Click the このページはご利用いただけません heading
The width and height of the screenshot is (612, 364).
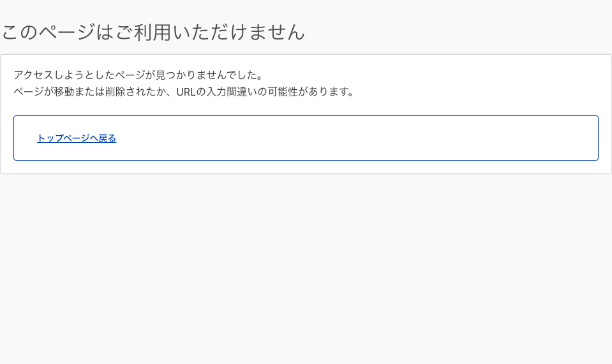click(153, 32)
